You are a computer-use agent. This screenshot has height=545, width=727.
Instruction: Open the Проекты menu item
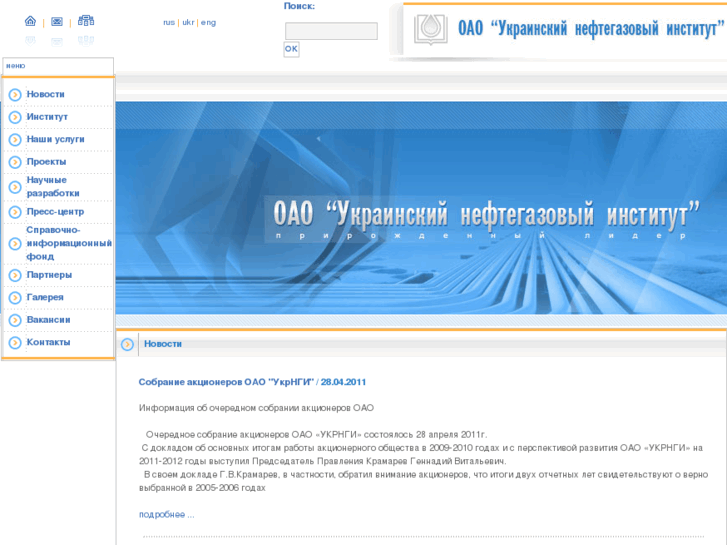pyautogui.click(x=46, y=162)
